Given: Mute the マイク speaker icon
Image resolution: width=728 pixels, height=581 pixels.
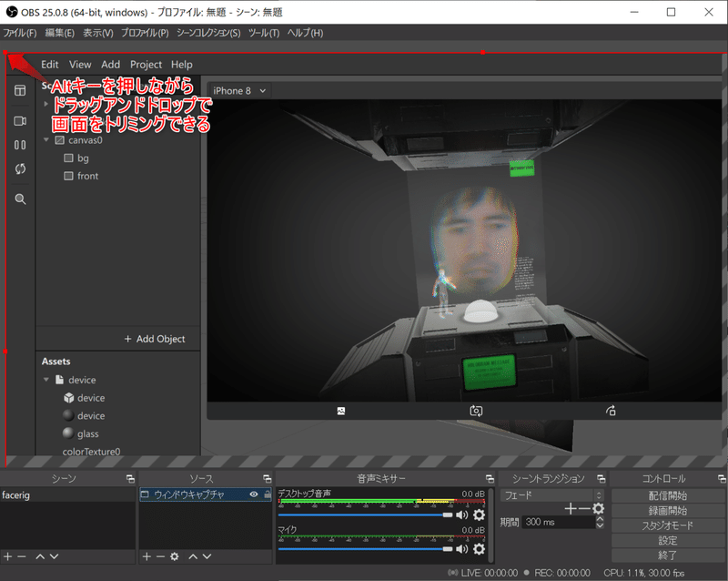Looking at the screenshot, I should point(462,549).
